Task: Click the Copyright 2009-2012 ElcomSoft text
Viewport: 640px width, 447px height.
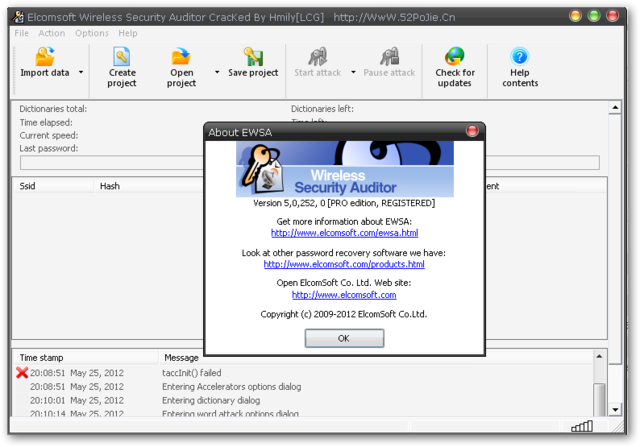Action: click(344, 314)
